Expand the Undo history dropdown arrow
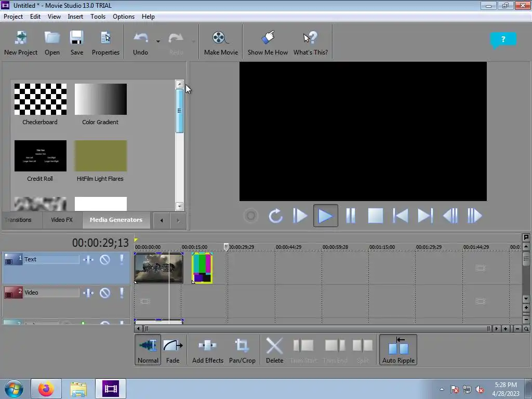The width and height of the screenshot is (532, 399). coord(158,42)
